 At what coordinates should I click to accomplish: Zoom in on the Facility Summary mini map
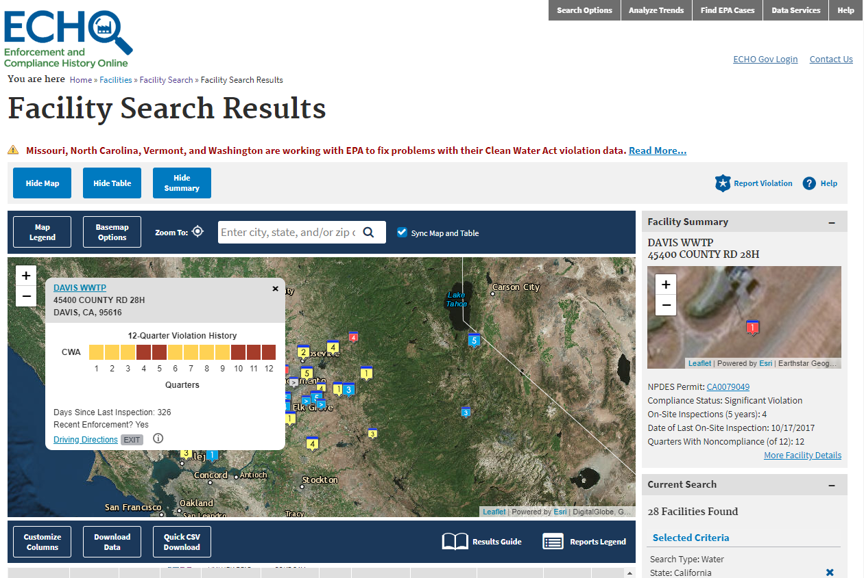pos(666,284)
